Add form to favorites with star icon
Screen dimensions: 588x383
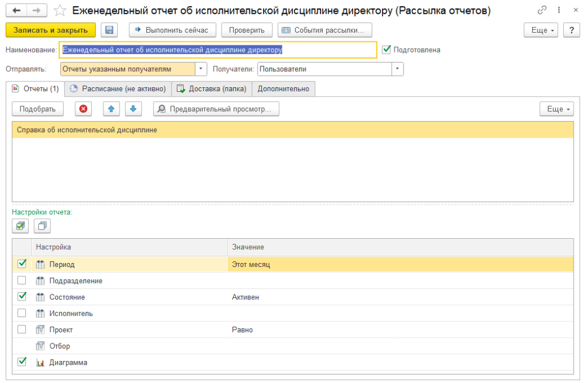(x=59, y=11)
